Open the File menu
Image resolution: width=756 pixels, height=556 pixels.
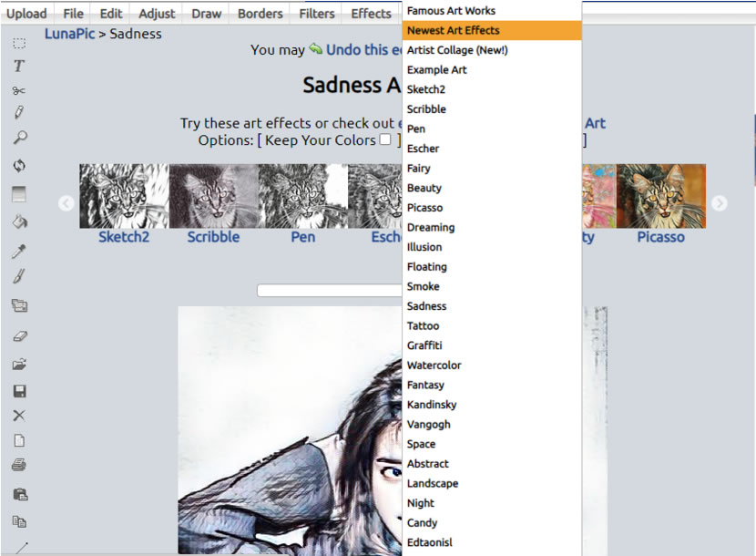tap(73, 14)
